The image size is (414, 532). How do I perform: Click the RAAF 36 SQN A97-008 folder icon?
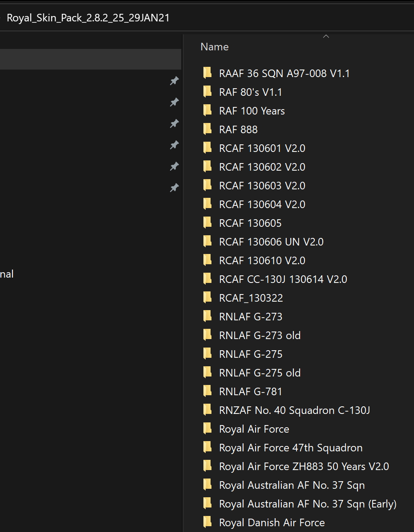click(207, 73)
